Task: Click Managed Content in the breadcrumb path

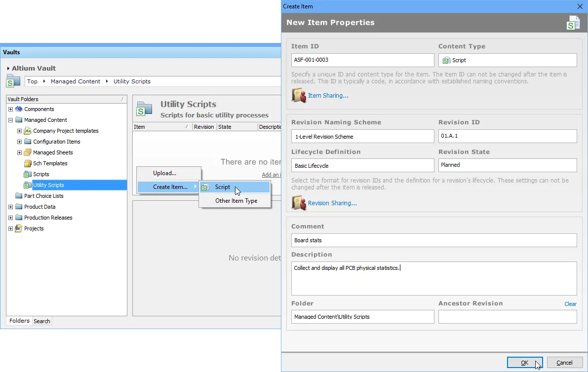Action: click(76, 81)
